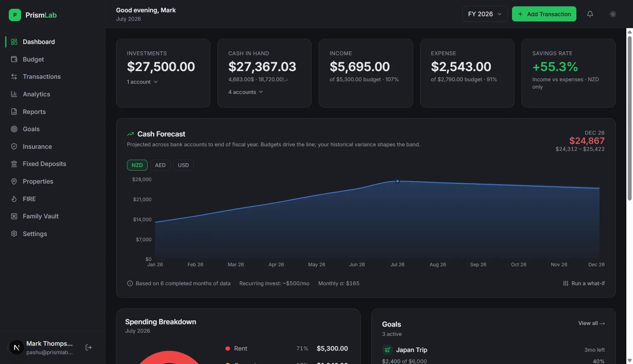Click the Japan Trip goal title
The width and height of the screenshot is (633, 364).
coord(411,350)
